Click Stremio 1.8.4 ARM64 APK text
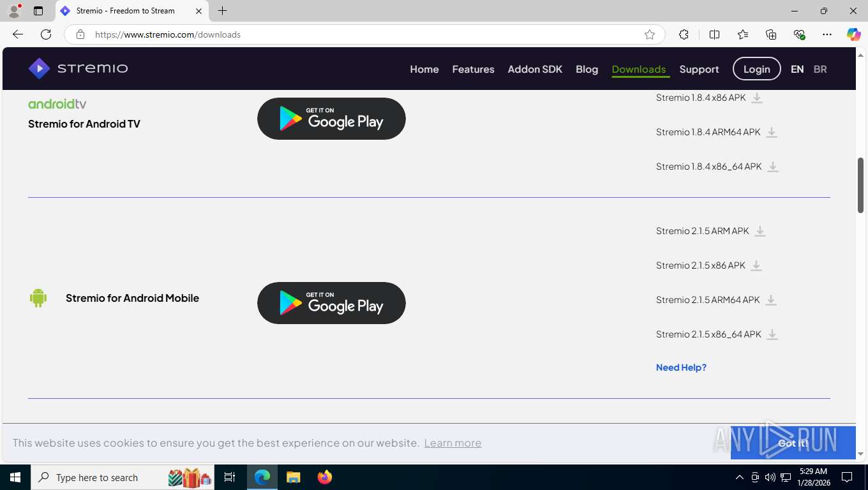The image size is (868, 490). (708, 132)
